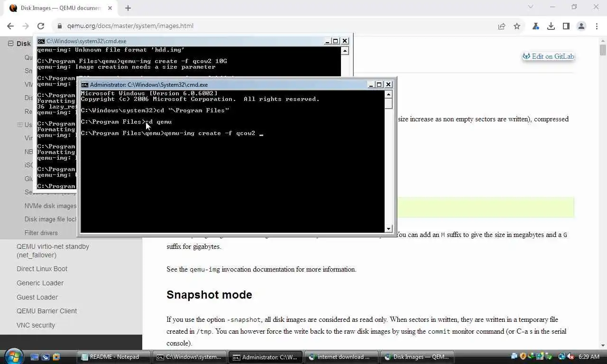Viewport: 607px width, 364px height.
Task: Open the Generic Loader sidebar link
Action: (x=40, y=283)
